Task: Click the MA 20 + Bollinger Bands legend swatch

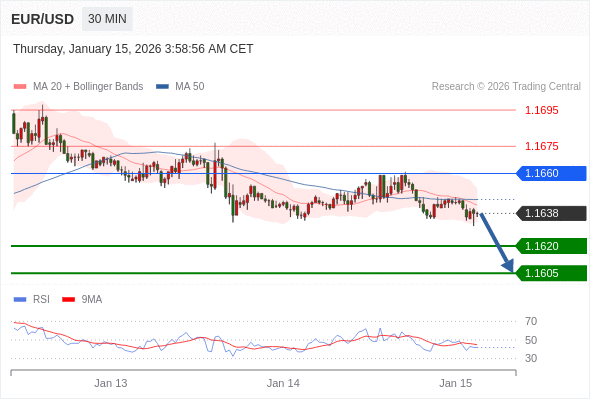Action: pyautogui.click(x=20, y=87)
